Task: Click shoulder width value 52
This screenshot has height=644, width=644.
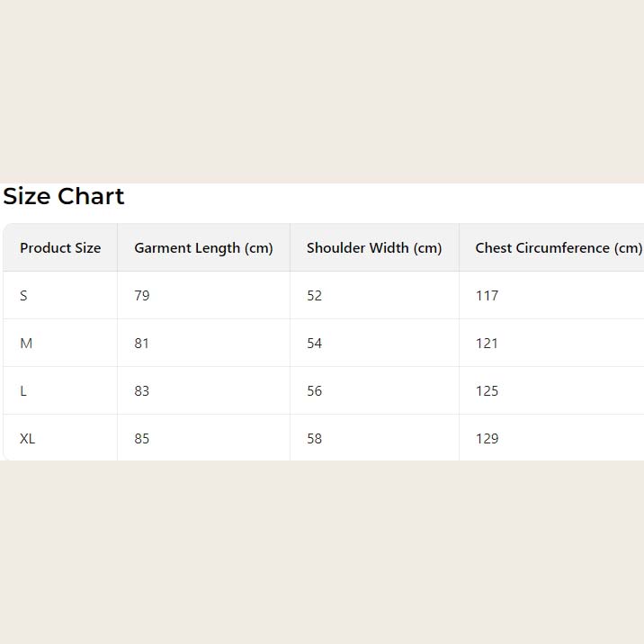Action: (314, 296)
